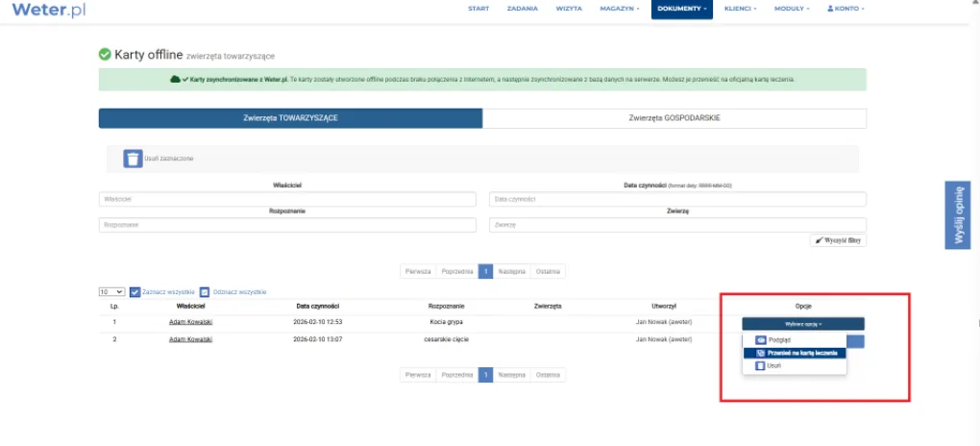Click the trash icon next to Usuń option
The height and width of the screenshot is (446, 980).
[761, 366]
